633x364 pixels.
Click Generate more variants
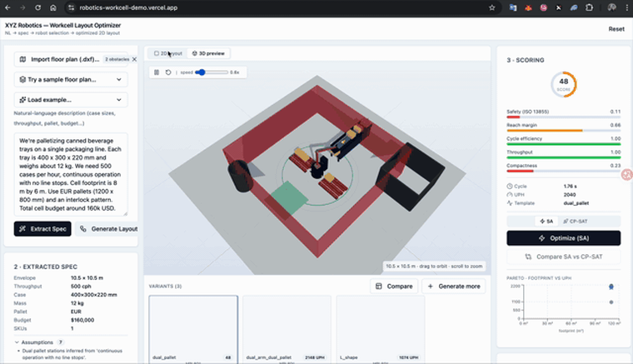(454, 286)
